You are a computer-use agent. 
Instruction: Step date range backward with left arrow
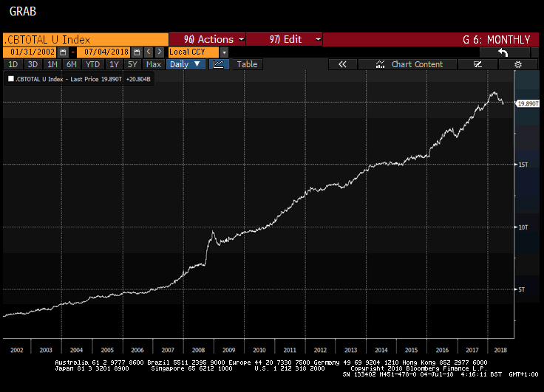pos(149,52)
